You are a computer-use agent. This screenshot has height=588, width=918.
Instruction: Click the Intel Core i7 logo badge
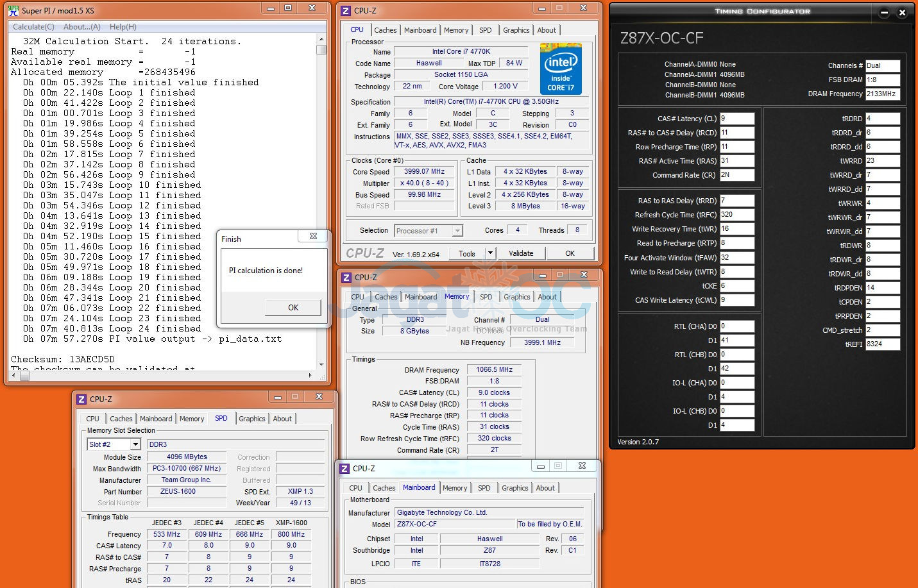point(560,69)
